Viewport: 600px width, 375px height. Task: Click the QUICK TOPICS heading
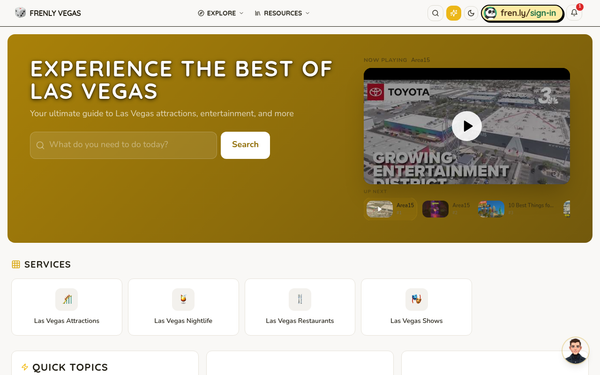point(70,367)
